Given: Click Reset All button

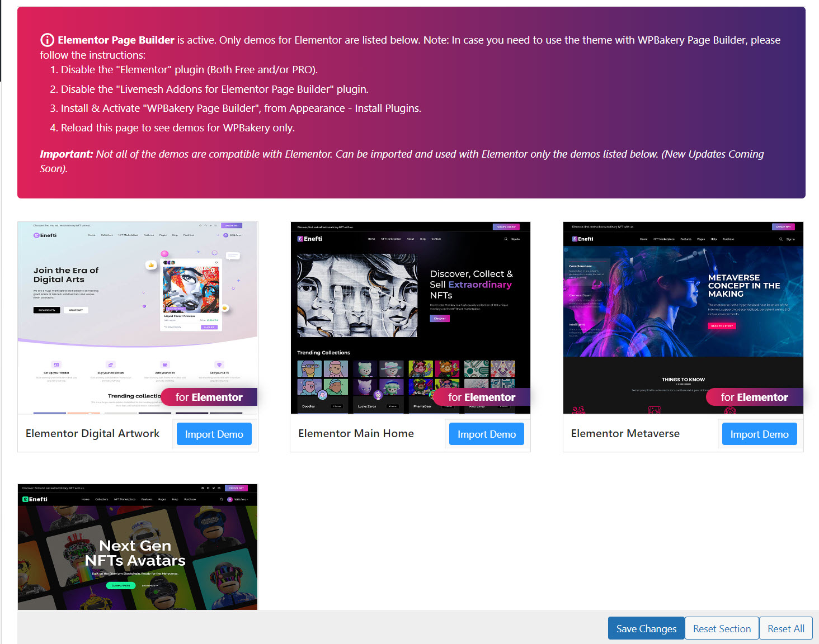Looking at the screenshot, I should pos(786,628).
